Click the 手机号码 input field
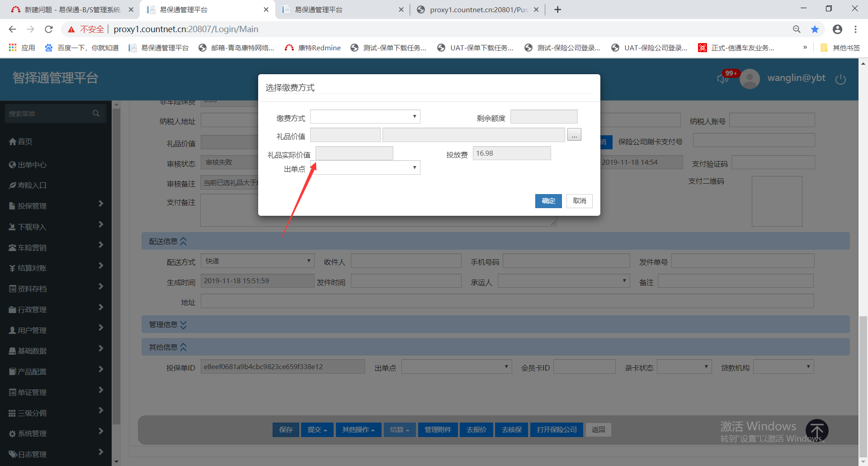The image size is (868, 466). pos(566,261)
